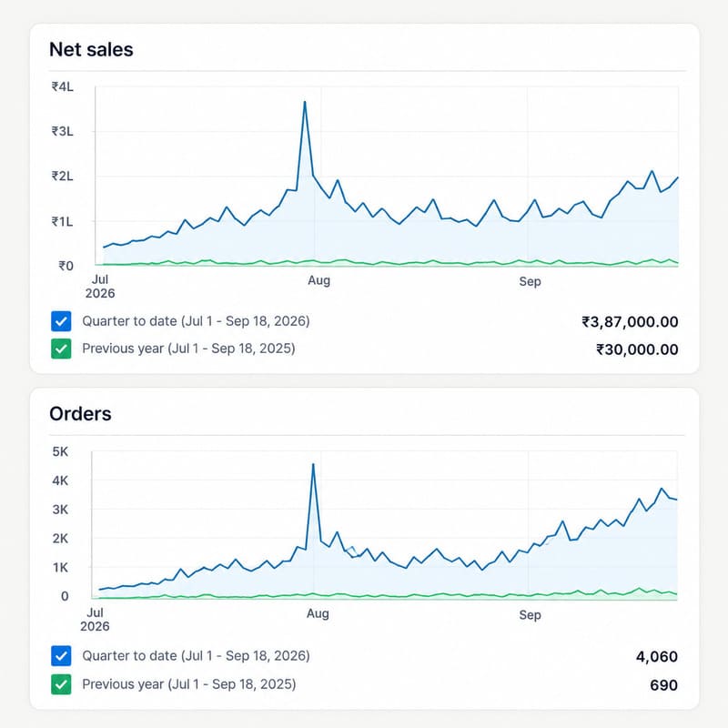This screenshot has height=728, width=728.
Task: Click Quarter to date label under Net sales
Action: [196, 321]
